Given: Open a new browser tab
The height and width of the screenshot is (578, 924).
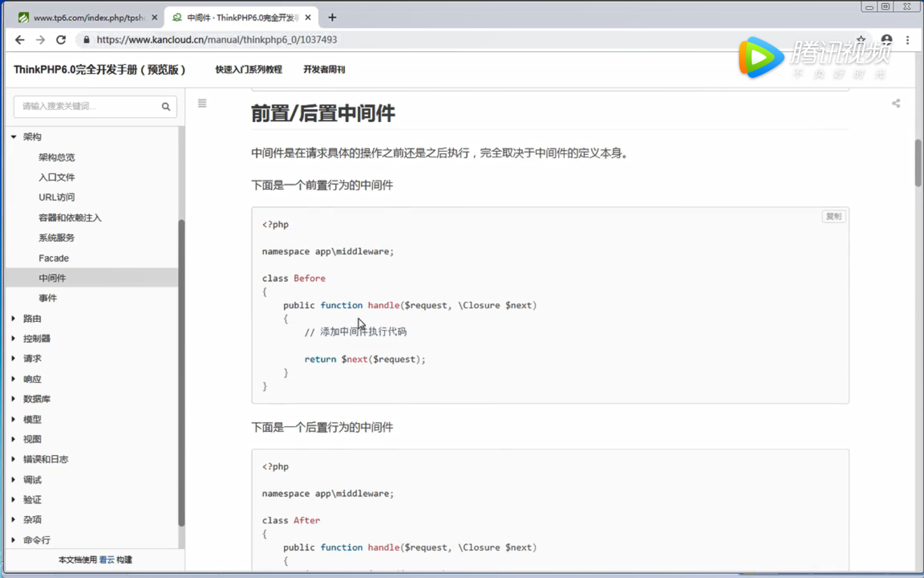Looking at the screenshot, I should [x=332, y=18].
